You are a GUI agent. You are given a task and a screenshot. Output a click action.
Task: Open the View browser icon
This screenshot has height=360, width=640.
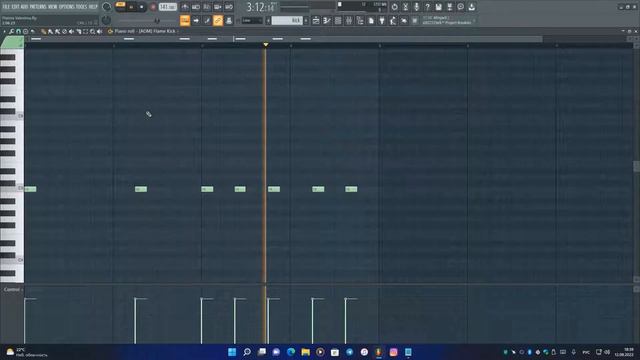(360, 20)
